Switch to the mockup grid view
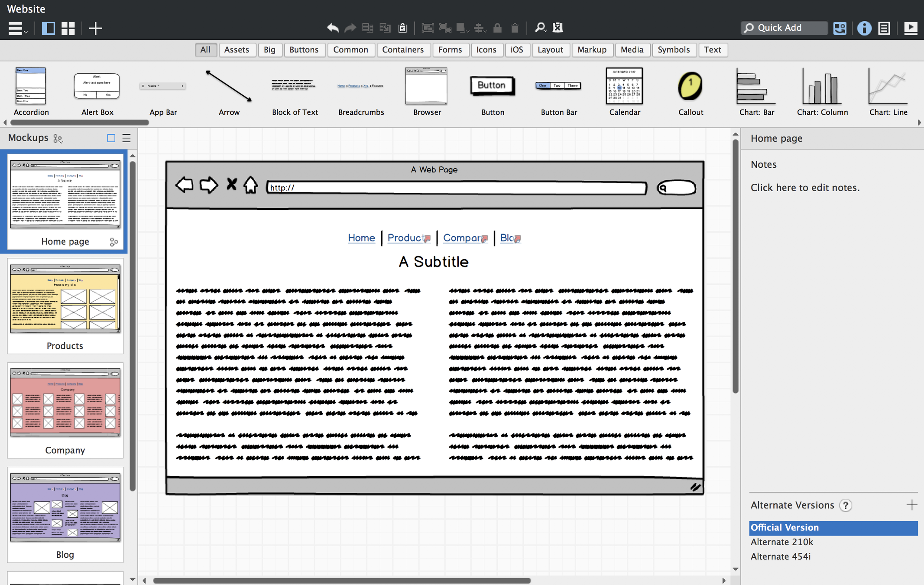This screenshot has height=585, width=924. (68, 28)
